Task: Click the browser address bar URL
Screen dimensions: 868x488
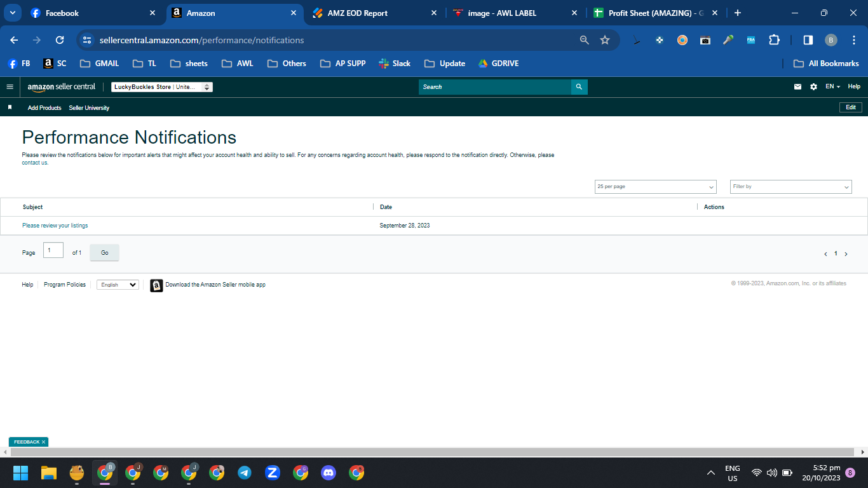Action: pyautogui.click(x=202, y=40)
